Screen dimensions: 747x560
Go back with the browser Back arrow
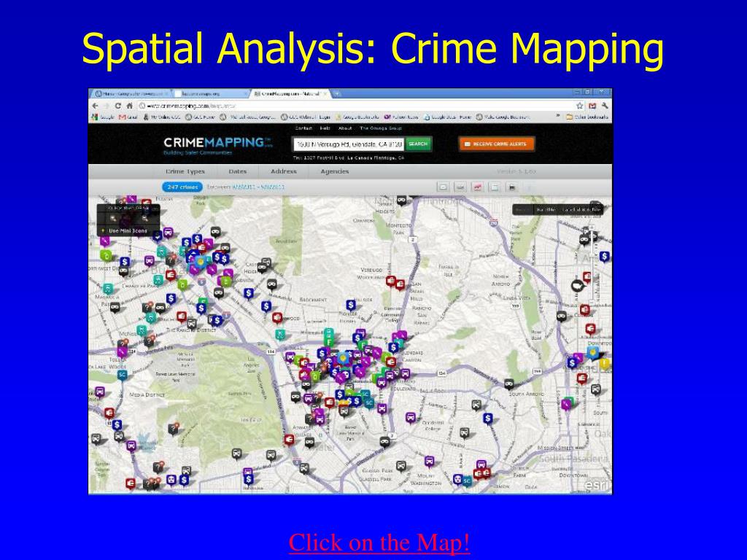click(96, 106)
